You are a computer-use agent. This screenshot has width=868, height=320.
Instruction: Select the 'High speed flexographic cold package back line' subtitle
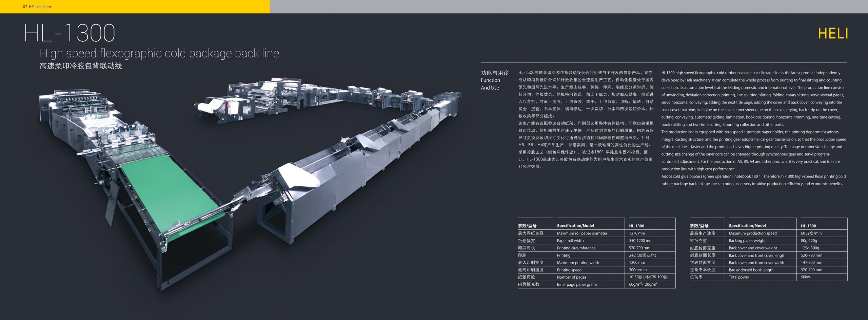click(159, 53)
